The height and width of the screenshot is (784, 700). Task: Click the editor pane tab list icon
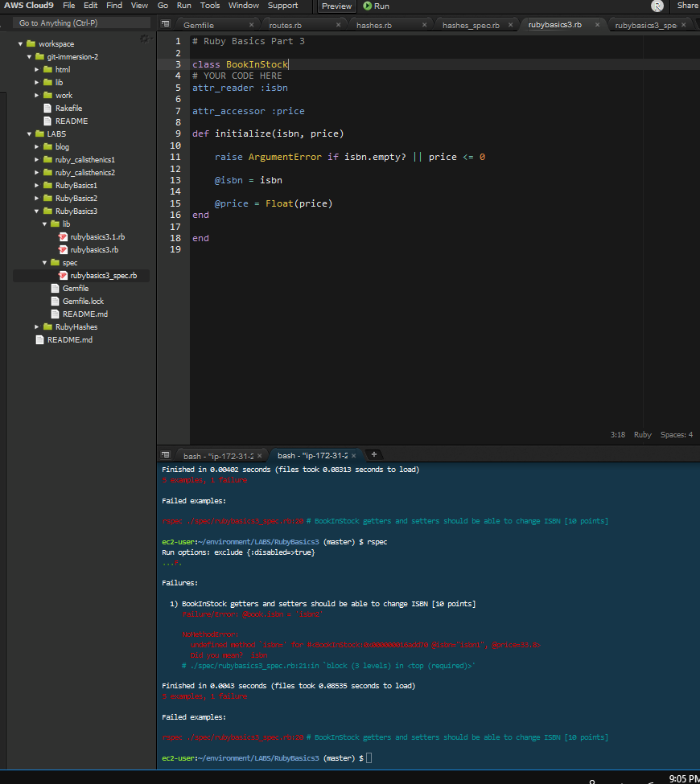(166, 23)
